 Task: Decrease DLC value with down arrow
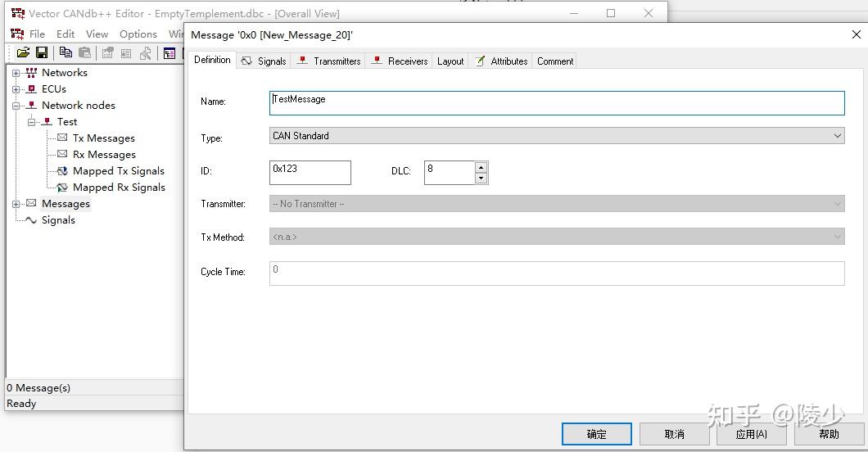click(x=481, y=178)
